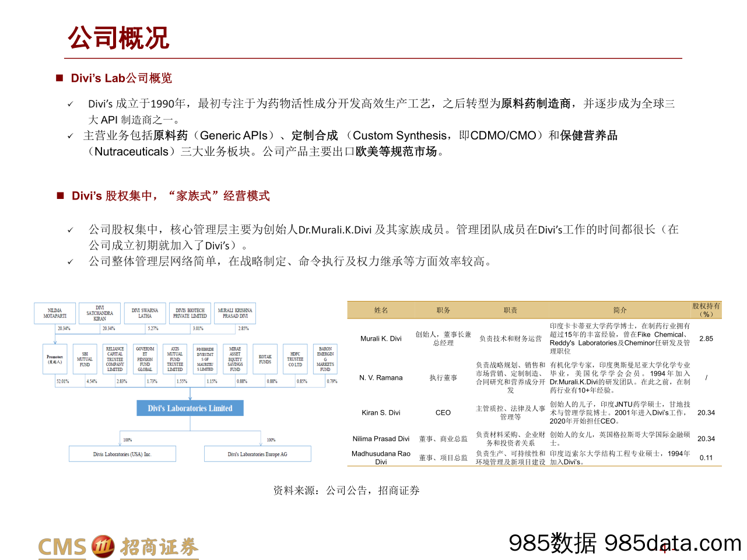Click the MIRAE ASSET EQUITY SAVINGS FUND box

(235, 359)
